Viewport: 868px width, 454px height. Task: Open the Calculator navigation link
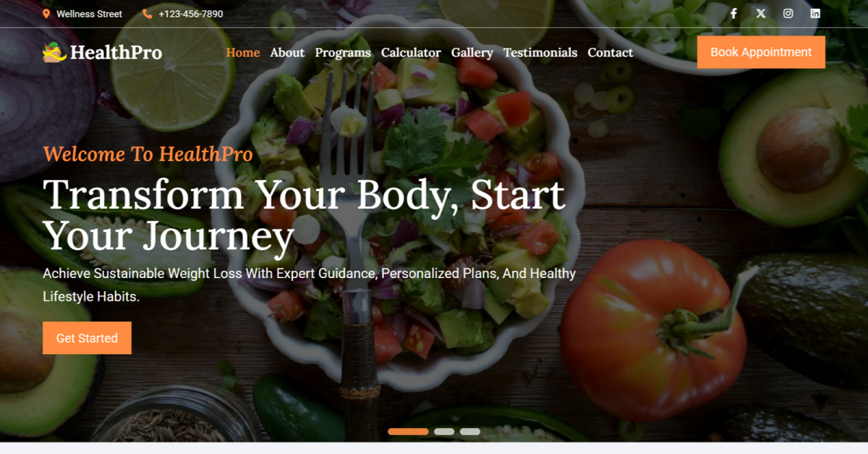click(x=411, y=52)
